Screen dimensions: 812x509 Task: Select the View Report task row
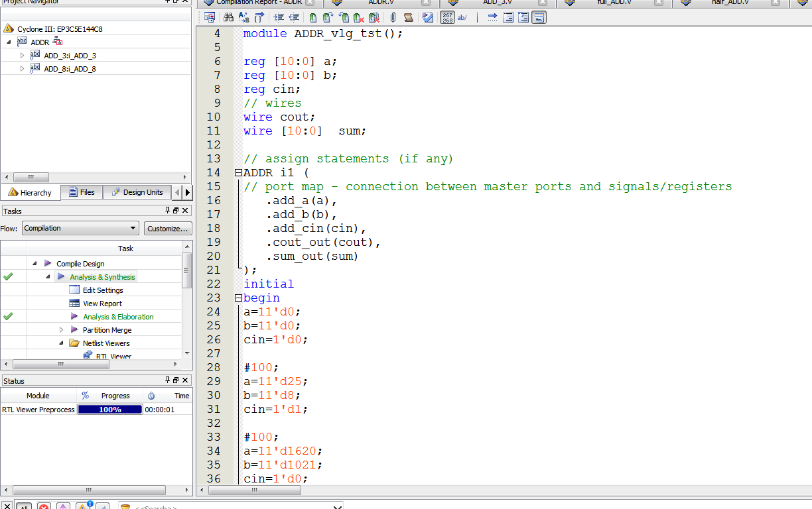click(x=102, y=304)
